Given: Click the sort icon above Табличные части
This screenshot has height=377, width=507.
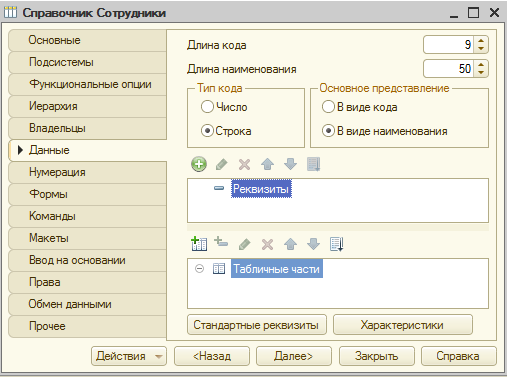Looking at the screenshot, I should pyautogui.click(x=336, y=244).
